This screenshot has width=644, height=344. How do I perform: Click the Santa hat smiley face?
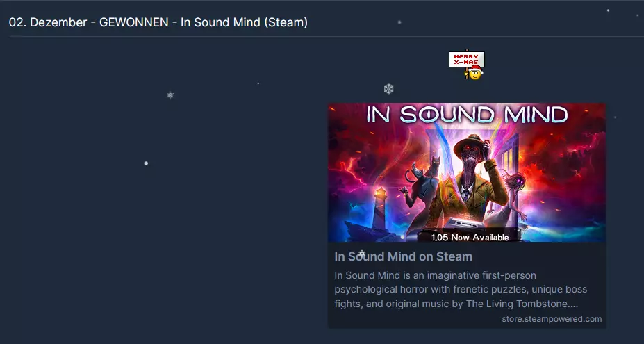(x=475, y=73)
